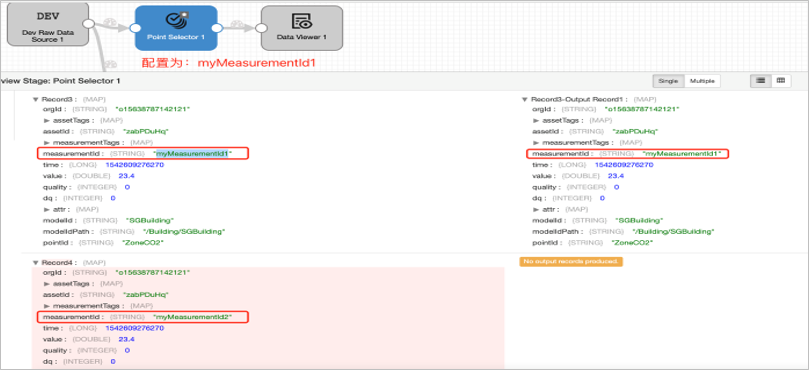Click orgId value in Record3-Output Record1
Image resolution: width=809 pixels, height=370 pixels.
(x=643, y=109)
